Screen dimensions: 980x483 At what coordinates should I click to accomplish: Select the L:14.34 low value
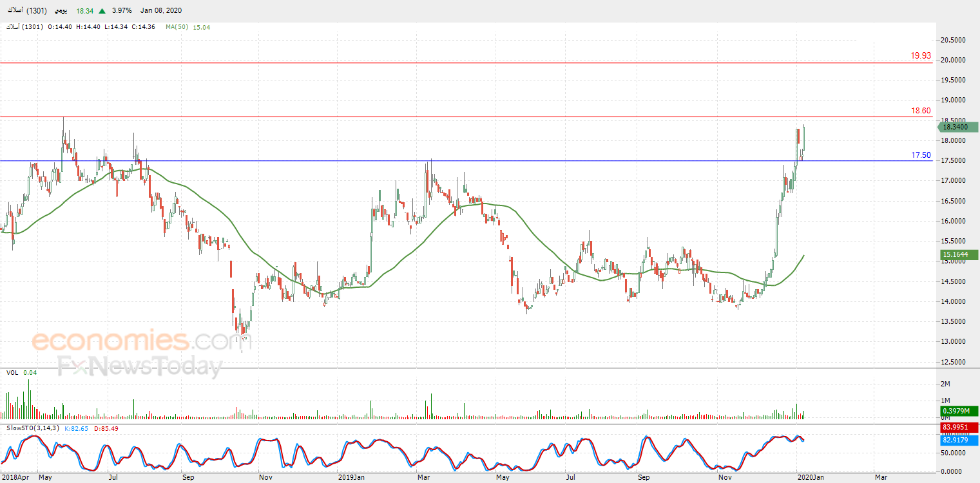pos(117,27)
